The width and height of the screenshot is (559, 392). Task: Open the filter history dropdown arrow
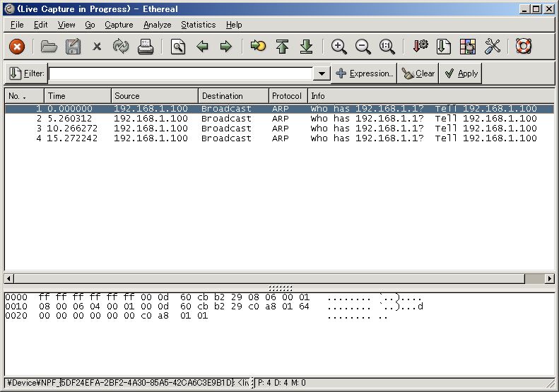coord(322,73)
